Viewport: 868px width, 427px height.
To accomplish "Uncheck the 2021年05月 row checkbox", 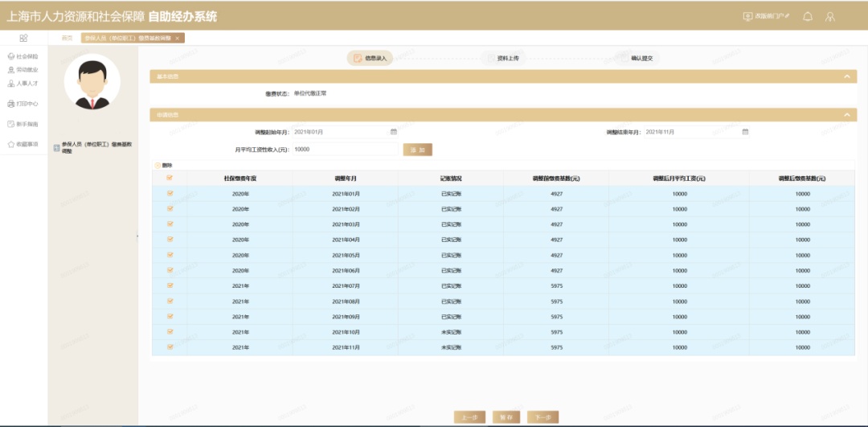I will tap(170, 255).
